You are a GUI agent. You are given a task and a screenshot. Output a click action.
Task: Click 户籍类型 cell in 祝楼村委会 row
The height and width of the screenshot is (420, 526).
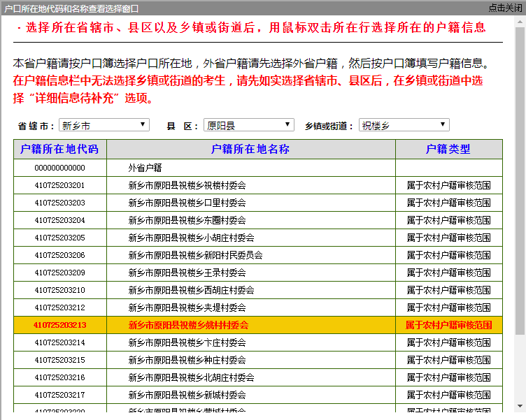(449, 185)
